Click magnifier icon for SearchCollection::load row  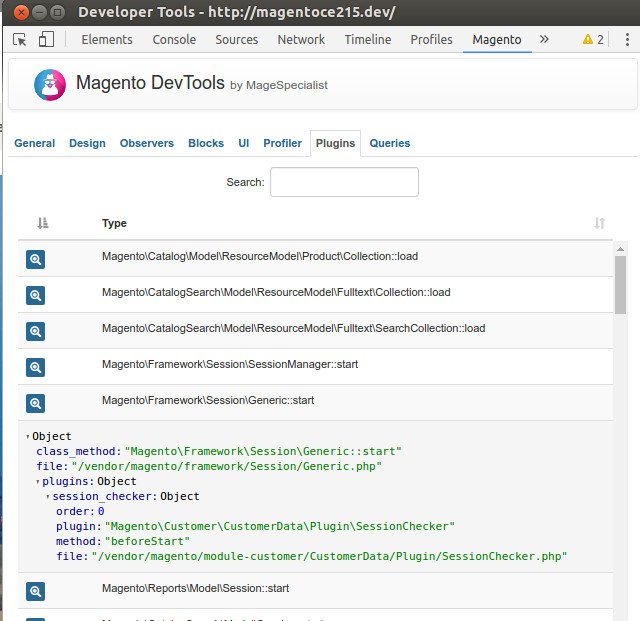pyautogui.click(x=35, y=331)
